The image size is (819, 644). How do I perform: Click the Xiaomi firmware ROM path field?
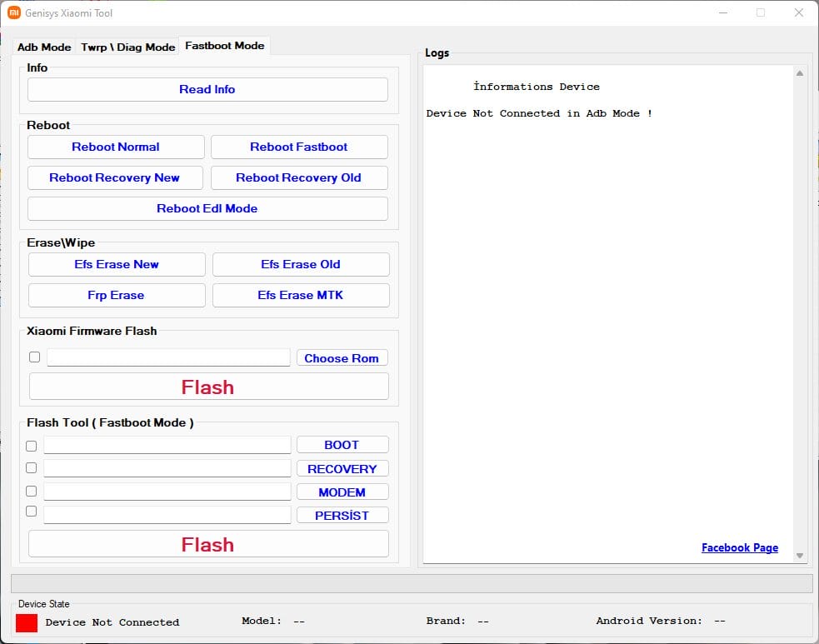167,357
